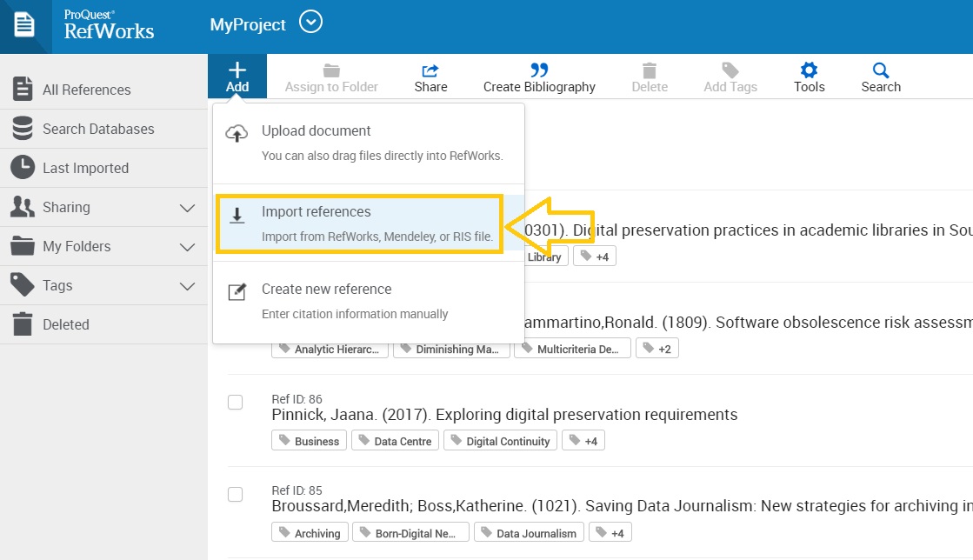Screen dimensions: 973x560
Task: Check the box next to Ref ID 86
Action: point(235,402)
